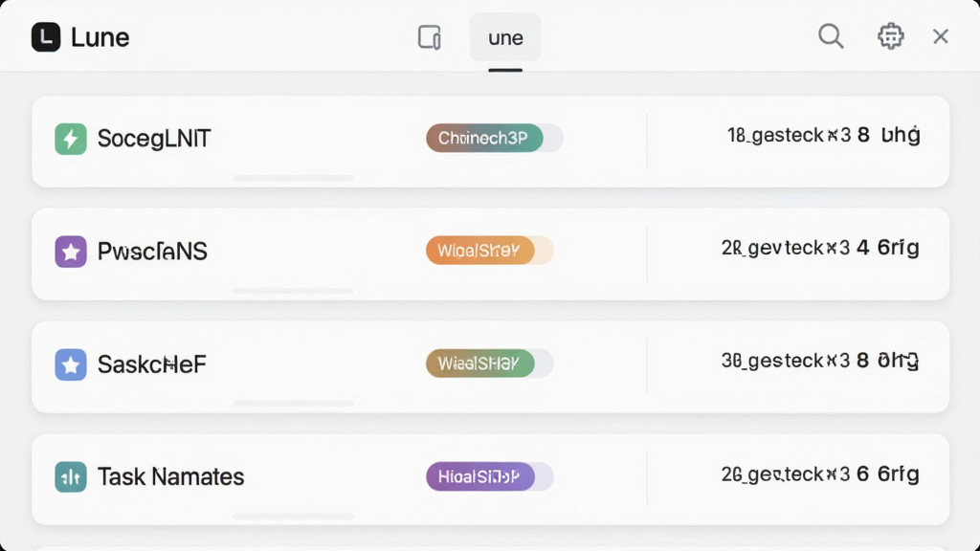The width and height of the screenshot is (980, 551).
Task: Click the progress bar under SocegLNIT
Action: click(293, 178)
